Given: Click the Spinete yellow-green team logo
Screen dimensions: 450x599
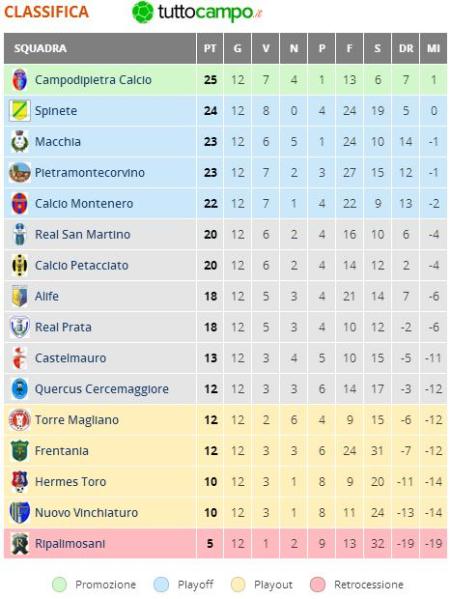Looking at the screenshot, I should click(19, 111).
